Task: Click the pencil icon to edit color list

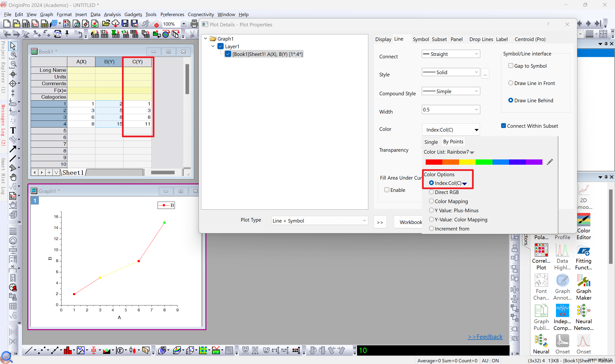Action: pos(550,162)
